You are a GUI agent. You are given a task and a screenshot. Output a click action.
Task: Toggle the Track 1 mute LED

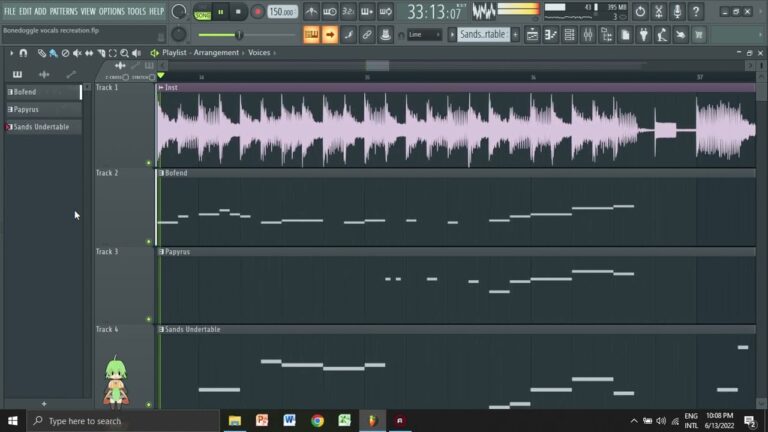point(149,163)
